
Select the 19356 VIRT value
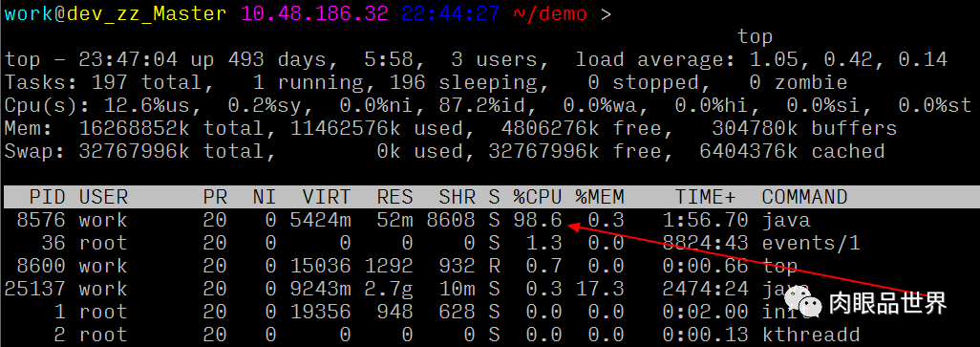pos(320,312)
